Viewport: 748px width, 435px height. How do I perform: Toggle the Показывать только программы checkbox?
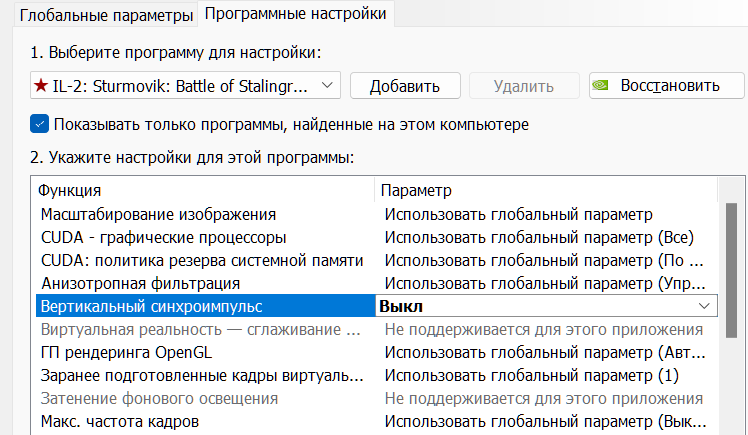(39, 125)
